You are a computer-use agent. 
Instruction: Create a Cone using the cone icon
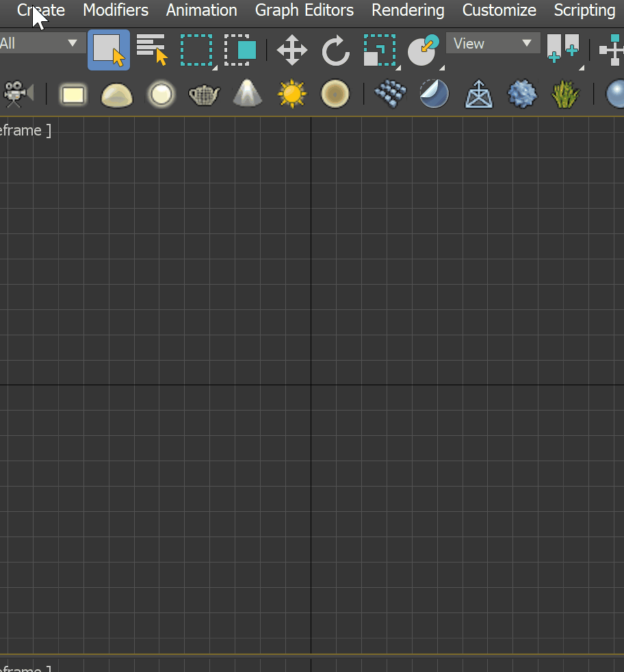point(247,94)
